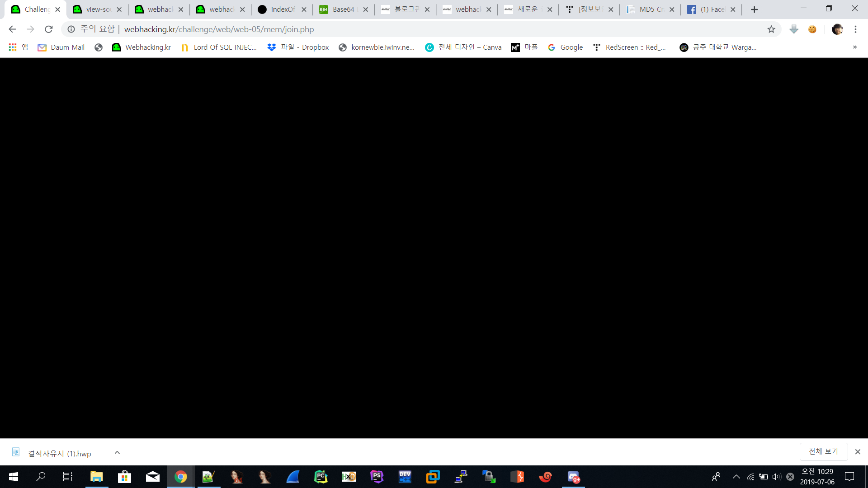Open the cookie editor extension icon
Image resolution: width=868 pixels, height=488 pixels.
click(812, 29)
